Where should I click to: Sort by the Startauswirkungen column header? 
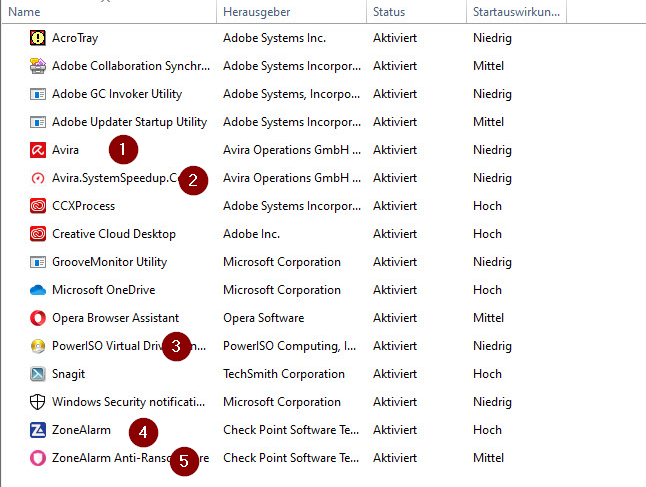(516, 12)
